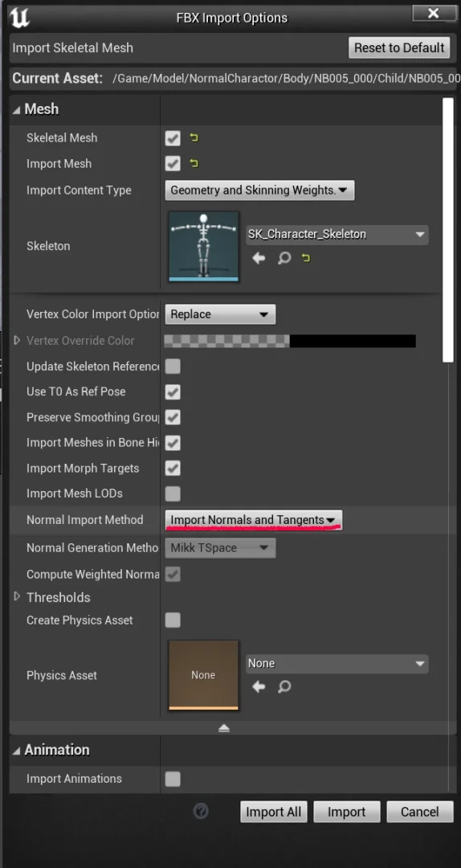Reset Skeleton property to default arrow
The image size is (461, 868).
(305, 258)
